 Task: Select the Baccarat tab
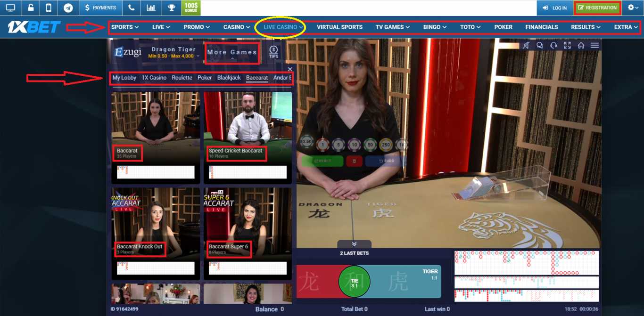coord(257,78)
